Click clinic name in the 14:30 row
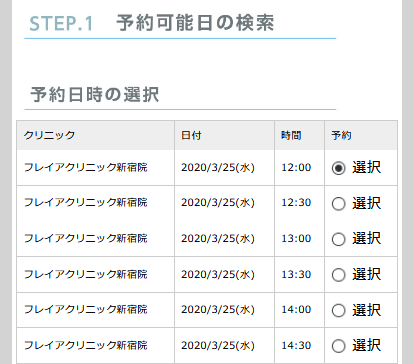The height and width of the screenshot is (364, 414). coord(85,345)
